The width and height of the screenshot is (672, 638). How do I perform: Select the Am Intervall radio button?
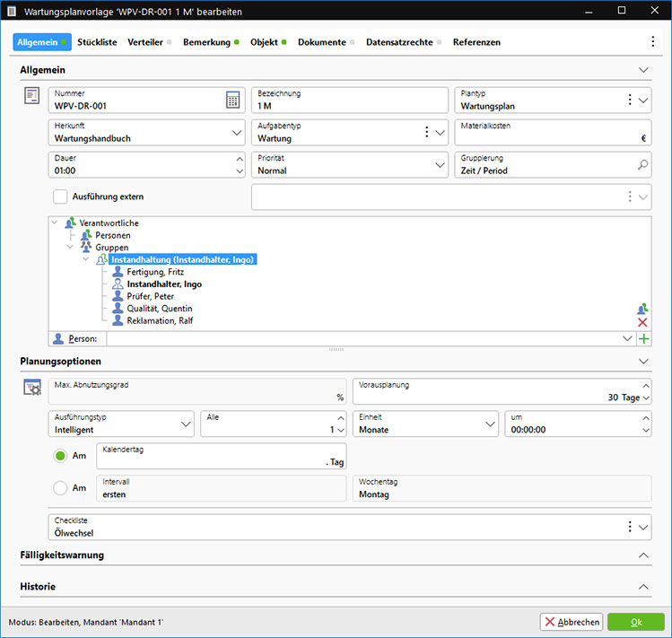tap(61, 488)
